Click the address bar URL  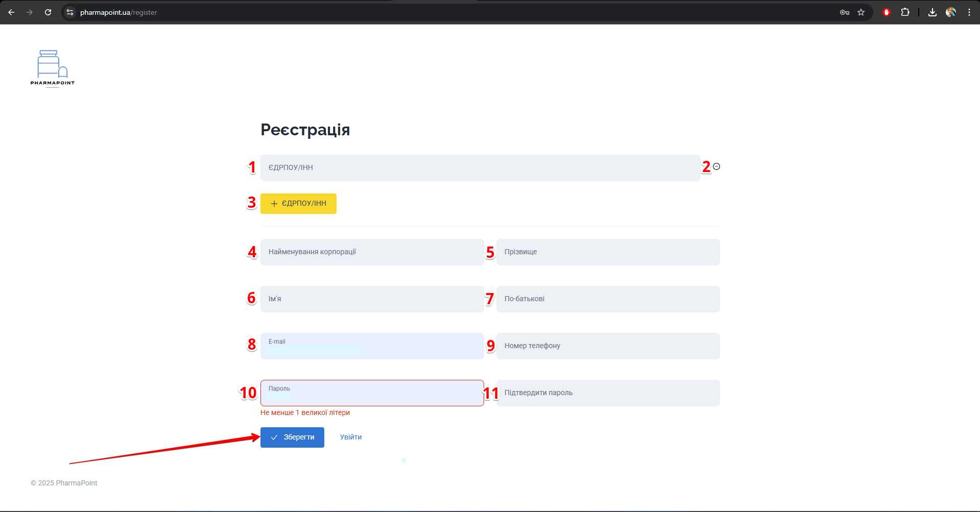click(x=118, y=12)
